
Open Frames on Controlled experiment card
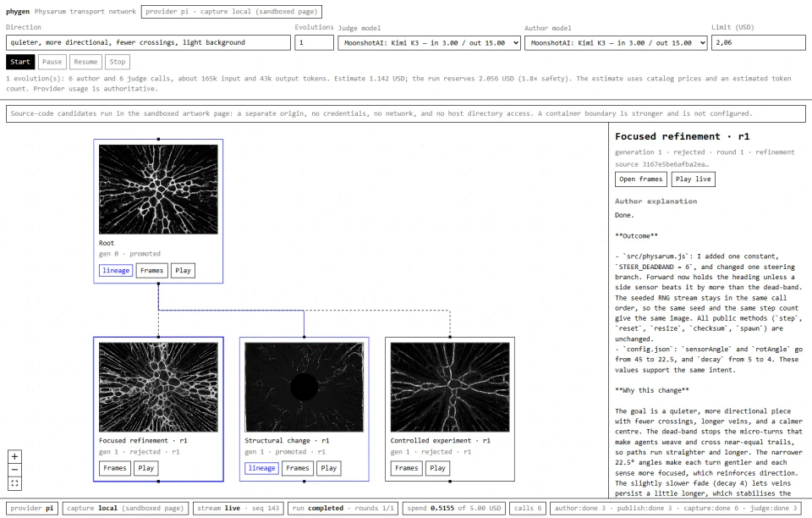coord(407,468)
